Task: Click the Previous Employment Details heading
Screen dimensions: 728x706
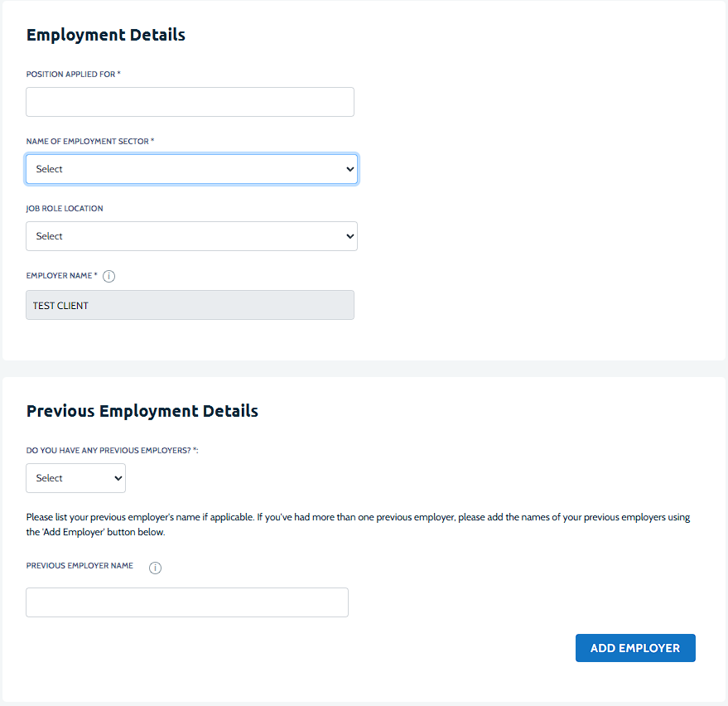Action: 142,411
